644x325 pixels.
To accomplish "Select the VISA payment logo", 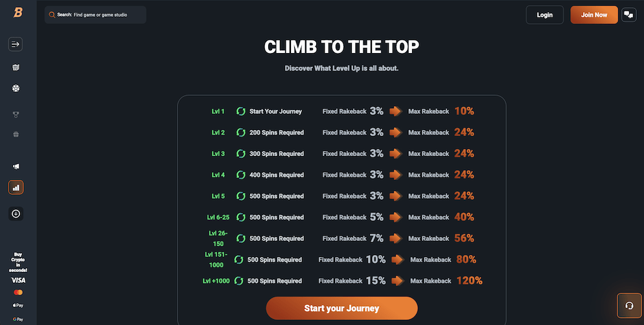I will point(18,280).
